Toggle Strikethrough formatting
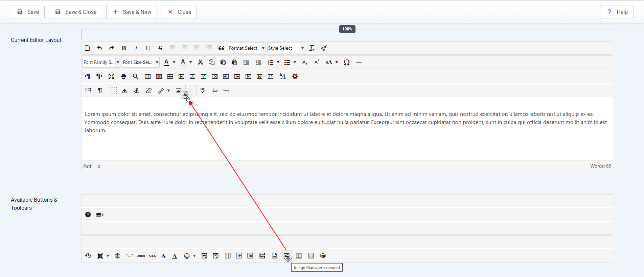 (160, 48)
